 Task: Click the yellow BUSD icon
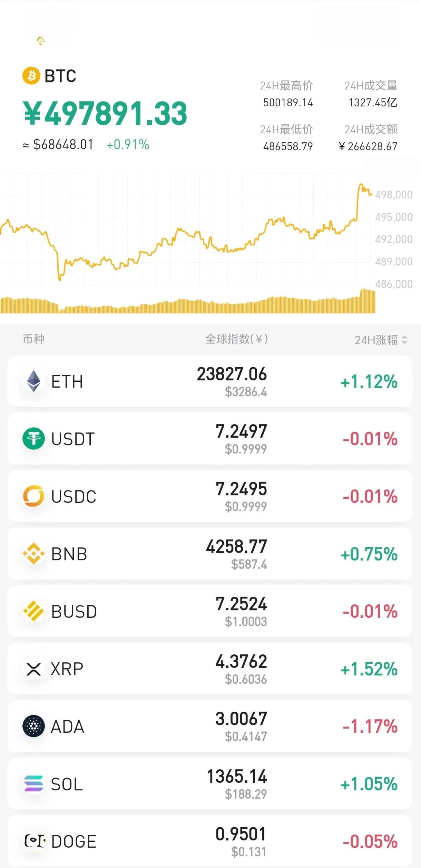coord(34,611)
